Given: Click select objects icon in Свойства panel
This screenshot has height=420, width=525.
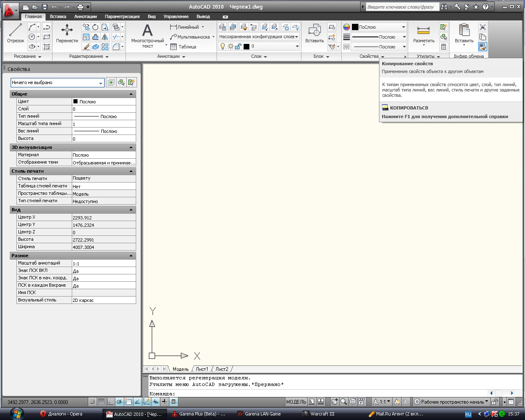Looking at the screenshot, I should click(x=121, y=82).
